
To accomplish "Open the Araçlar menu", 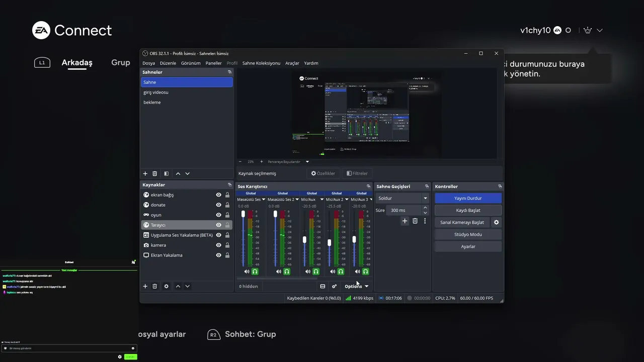I will tap(292, 63).
